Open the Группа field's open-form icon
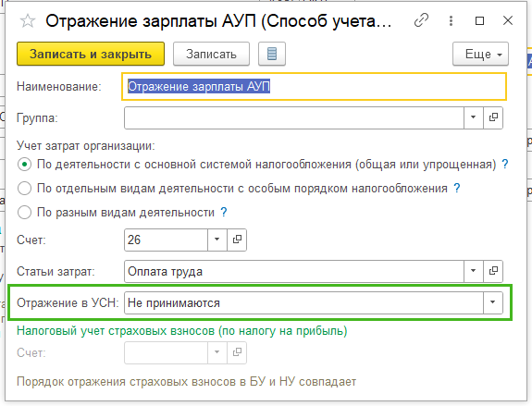This screenshot has height=406, width=532. click(493, 117)
